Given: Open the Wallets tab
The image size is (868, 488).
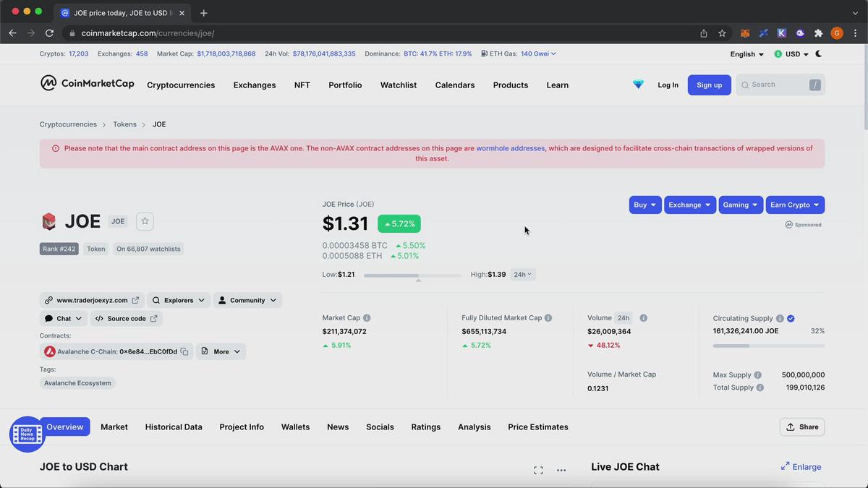Looking at the screenshot, I should [x=295, y=427].
